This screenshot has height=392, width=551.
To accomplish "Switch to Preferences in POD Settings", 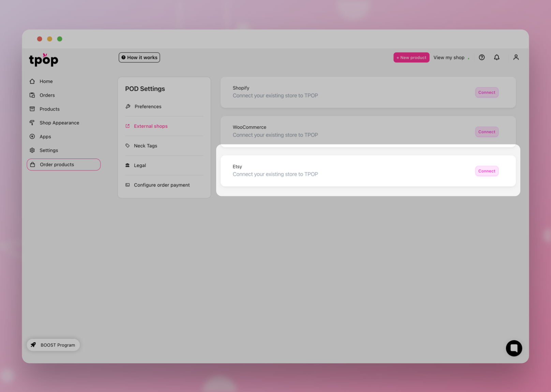I will (x=148, y=106).
